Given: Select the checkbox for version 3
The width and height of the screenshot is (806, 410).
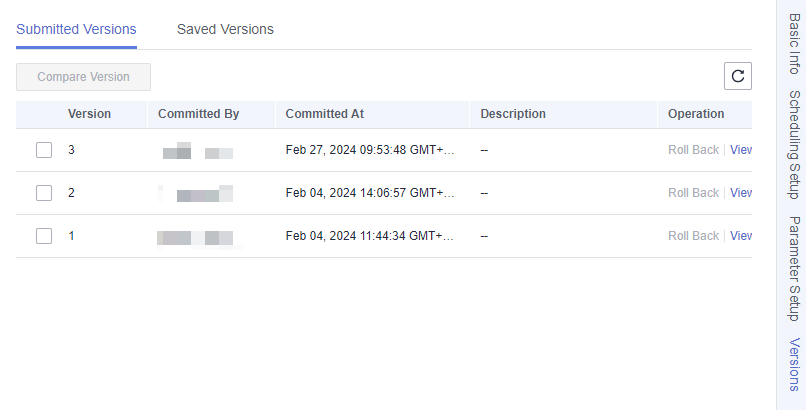Looking at the screenshot, I should pyautogui.click(x=44, y=150).
